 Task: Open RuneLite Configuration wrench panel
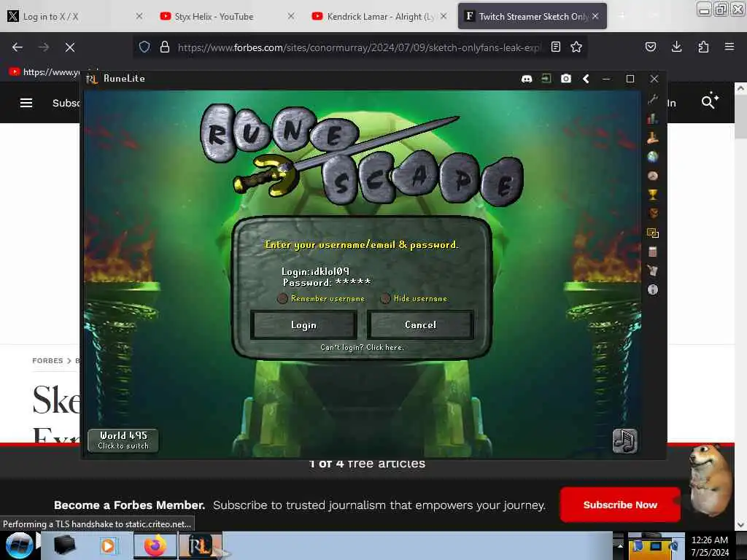[x=653, y=99]
